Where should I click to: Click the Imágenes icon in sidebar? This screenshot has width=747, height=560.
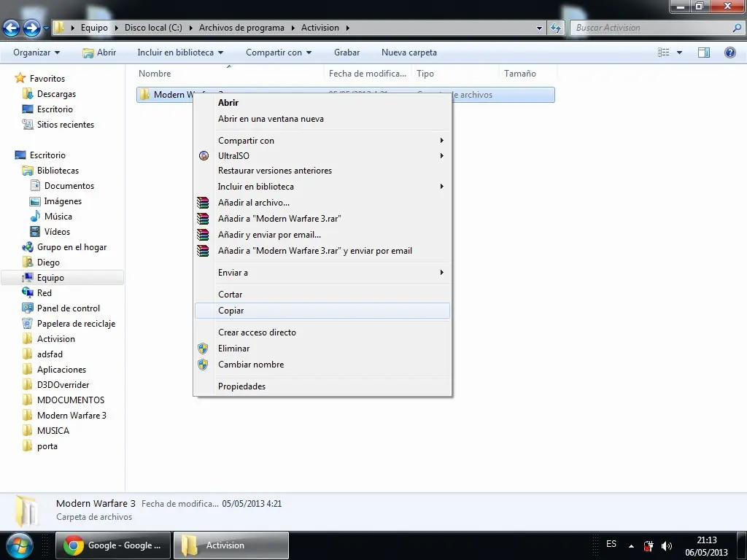[35, 201]
